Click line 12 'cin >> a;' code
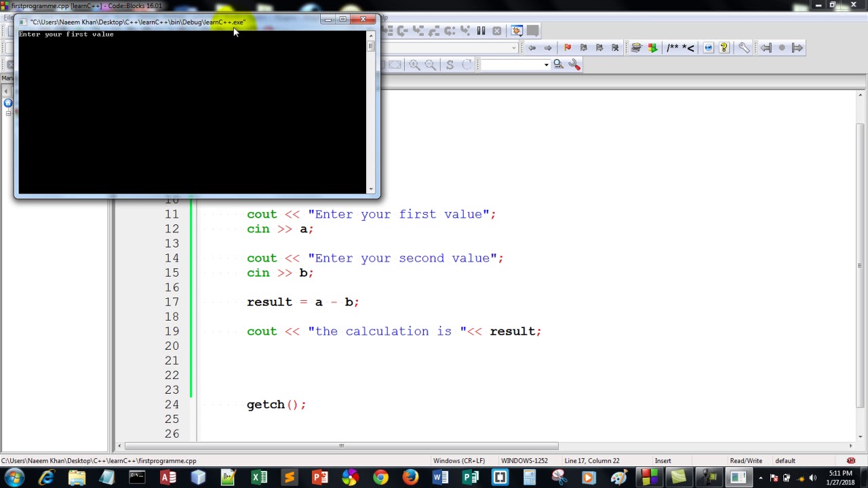Image resolution: width=868 pixels, height=488 pixels. [x=280, y=229]
